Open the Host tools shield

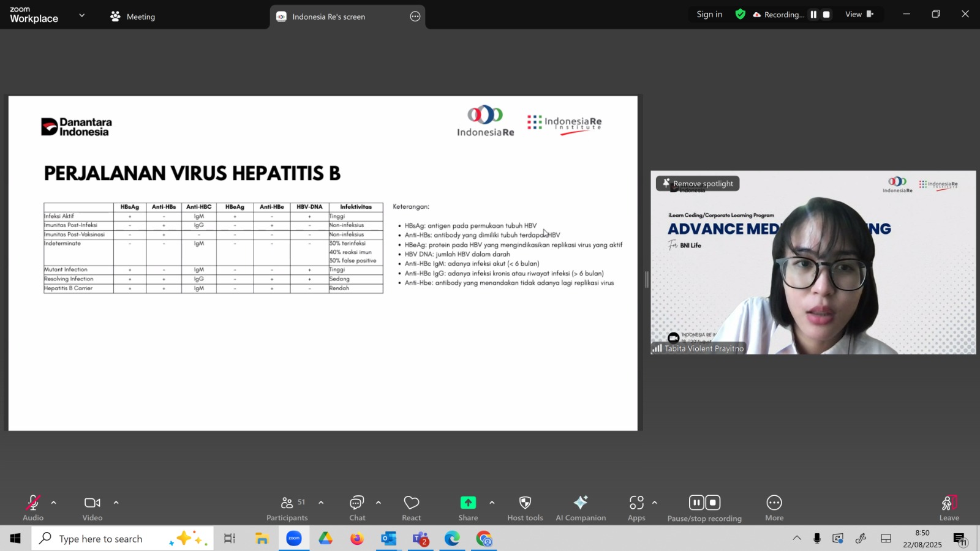tap(525, 508)
